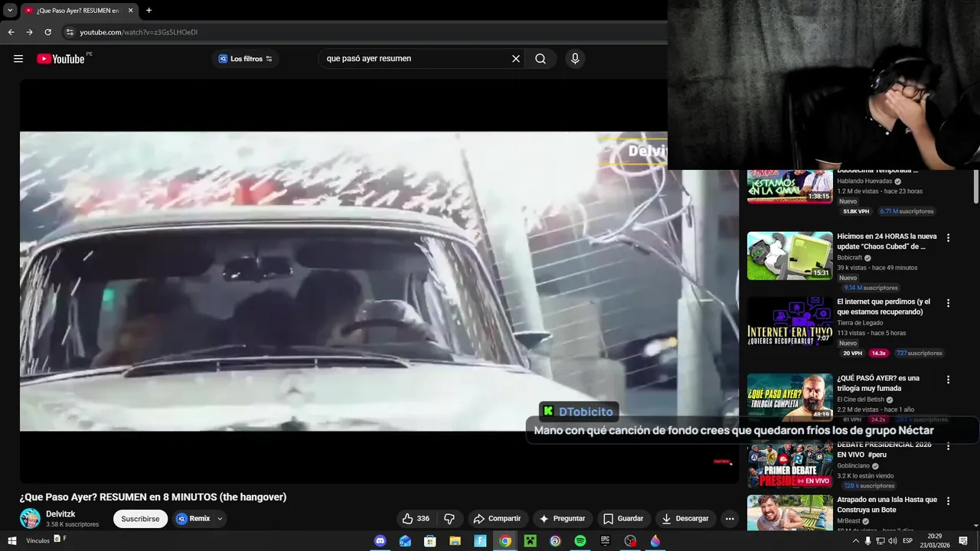Image resolution: width=980 pixels, height=551 pixels.
Task: Click channel name El Cine del Betish
Action: pos(861,399)
